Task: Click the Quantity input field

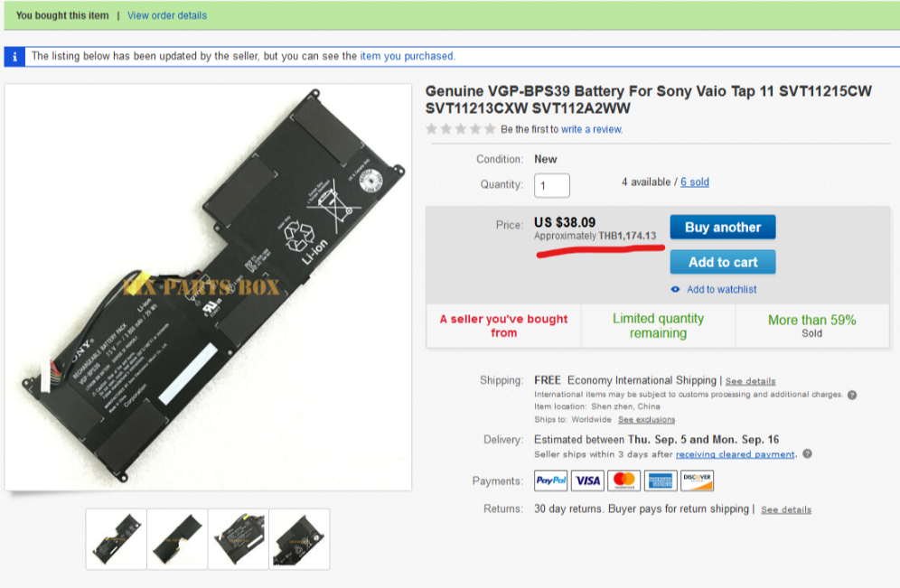Action: coord(551,185)
